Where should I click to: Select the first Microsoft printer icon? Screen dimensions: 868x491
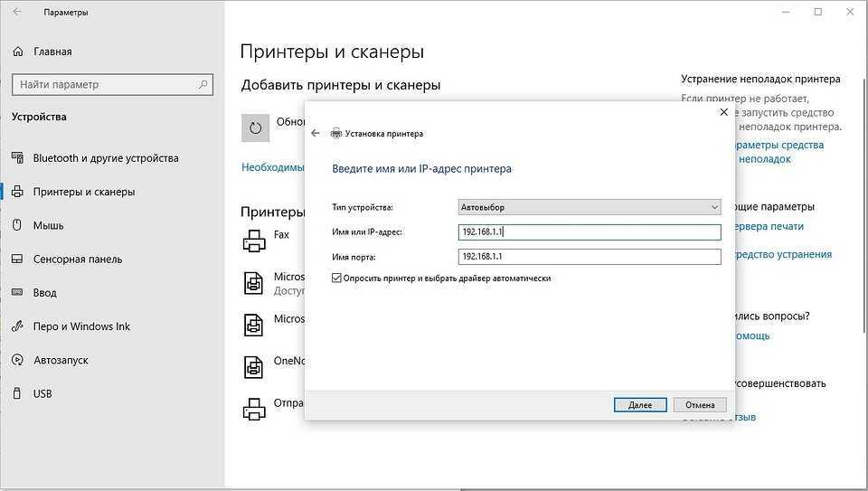(254, 283)
